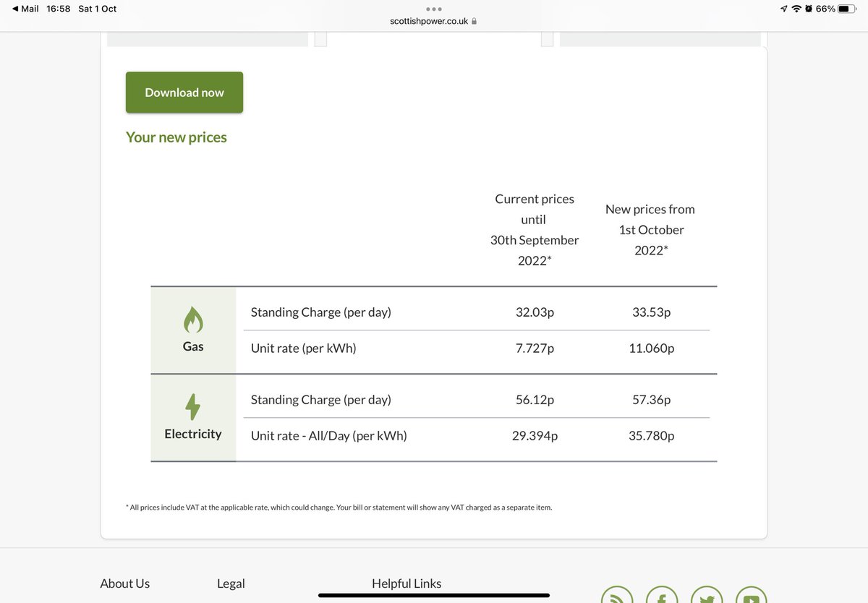The height and width of the screenshot is (603, 868).
Task: Select the 57.36p new electricity standing charge
Action: pyautogui.click(x=651, y=400)
